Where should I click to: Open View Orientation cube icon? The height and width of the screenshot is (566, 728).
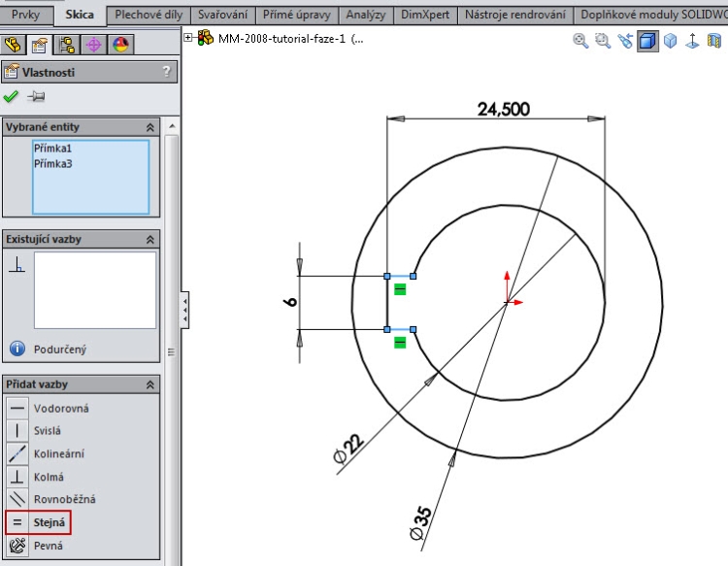coord(670,41)
